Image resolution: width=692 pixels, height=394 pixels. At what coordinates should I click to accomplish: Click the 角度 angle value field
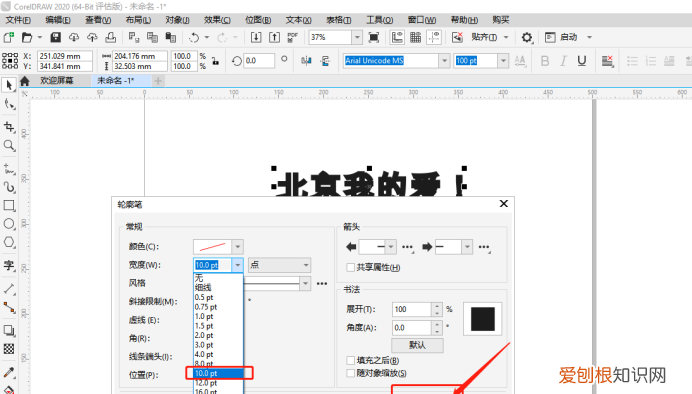[411, 328]
